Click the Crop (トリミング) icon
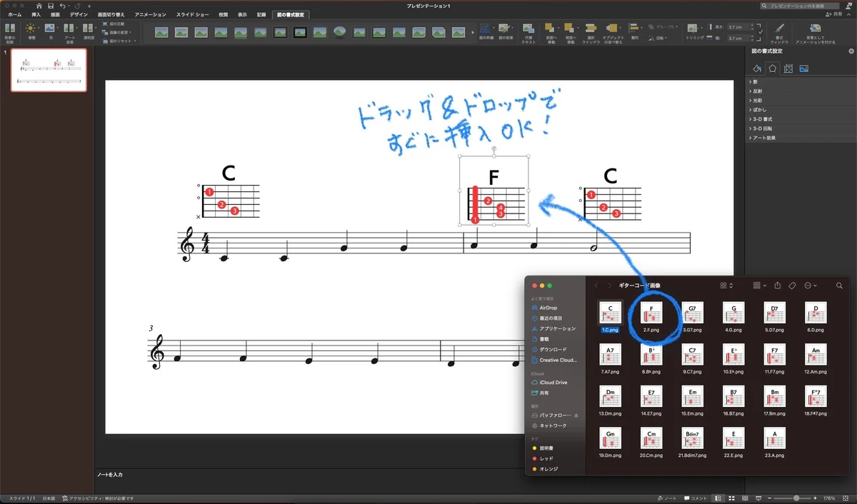The width and height of the screenshot is (857, 504). click(x=693, y=28)
